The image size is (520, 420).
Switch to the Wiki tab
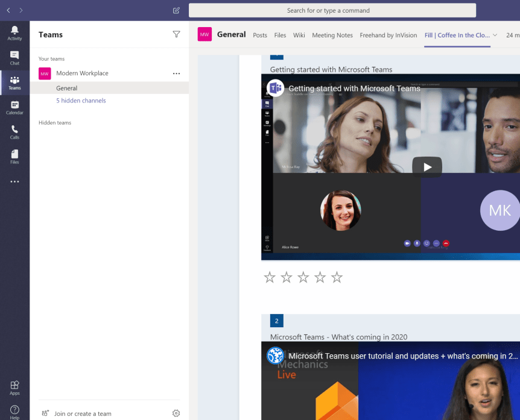coord(299,35)
